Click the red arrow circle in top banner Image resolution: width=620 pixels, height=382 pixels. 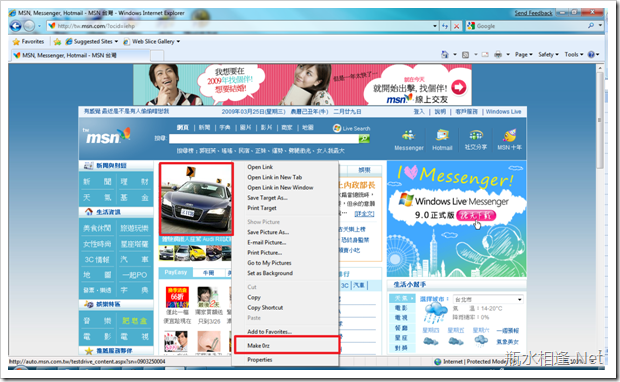(x=459, y=87)
